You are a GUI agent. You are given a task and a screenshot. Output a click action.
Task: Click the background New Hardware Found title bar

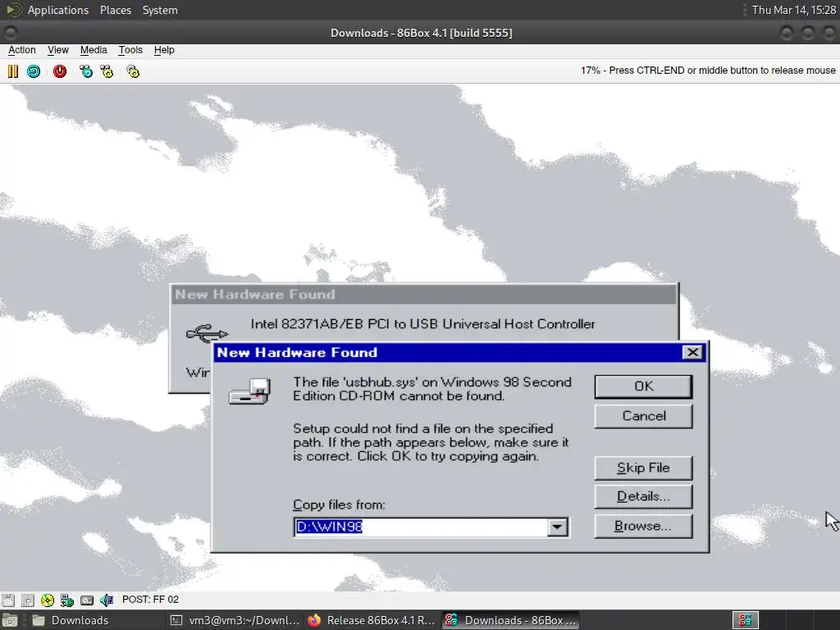pos(423,294)
